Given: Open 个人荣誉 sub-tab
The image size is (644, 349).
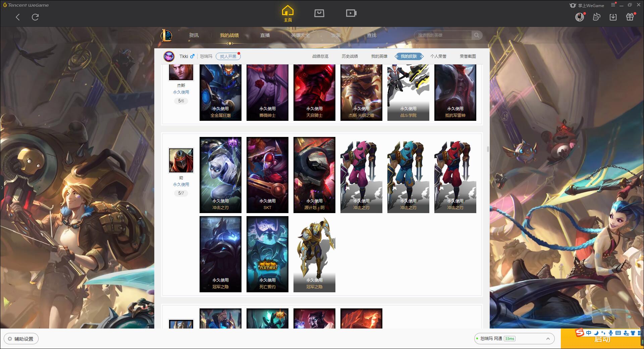Looking at the screenshot, I should coord(438,56).
